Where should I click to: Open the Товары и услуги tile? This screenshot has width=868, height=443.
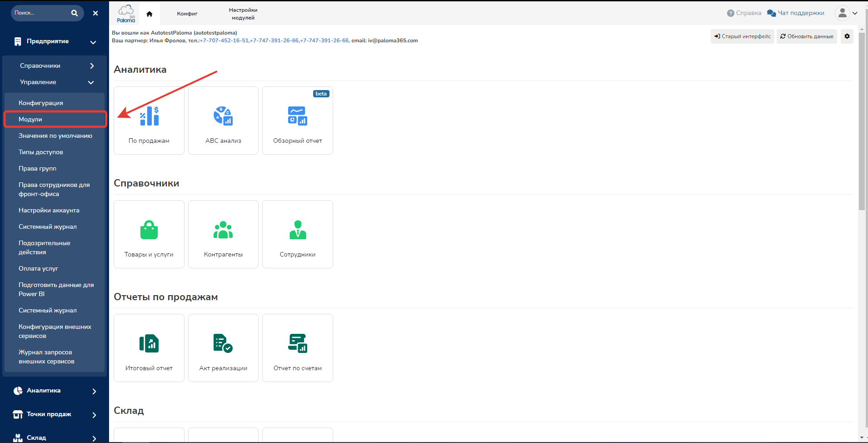click(149, 234)
